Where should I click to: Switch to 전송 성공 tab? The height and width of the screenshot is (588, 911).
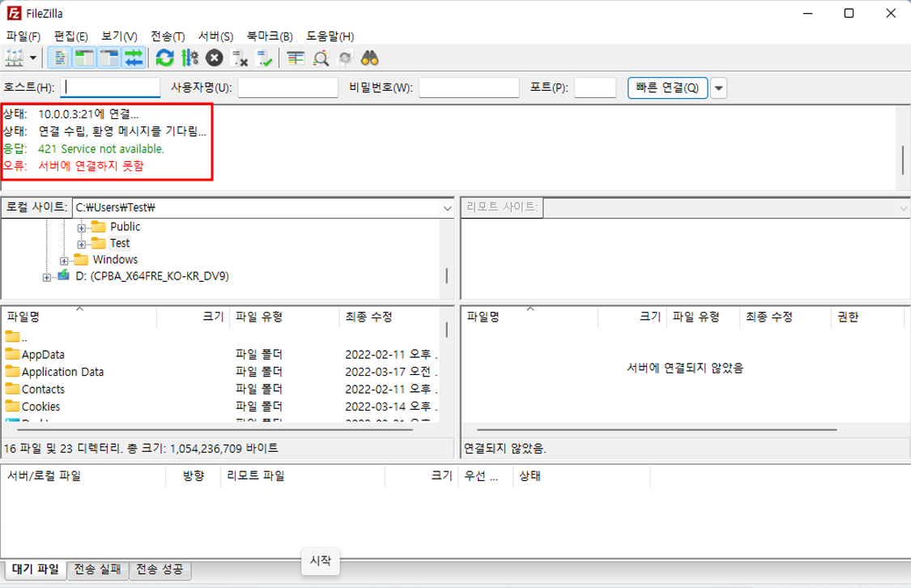coord(160,569)
